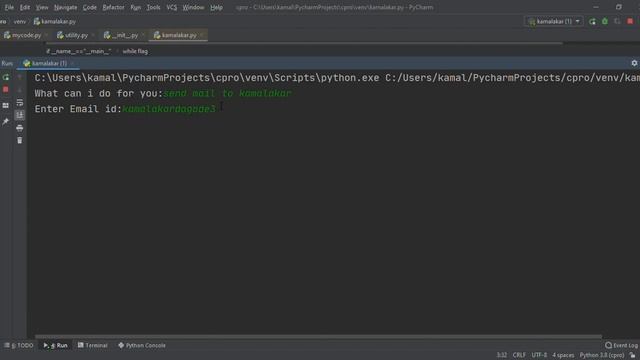Screen dimensions: 640x360
Task: Open the Event Log
Action: tap(621, 345)
